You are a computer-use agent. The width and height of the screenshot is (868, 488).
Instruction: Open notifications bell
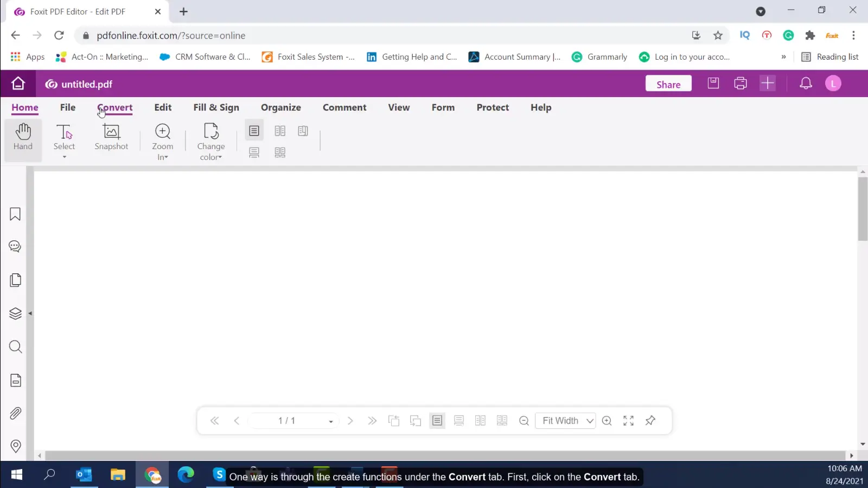806,83
